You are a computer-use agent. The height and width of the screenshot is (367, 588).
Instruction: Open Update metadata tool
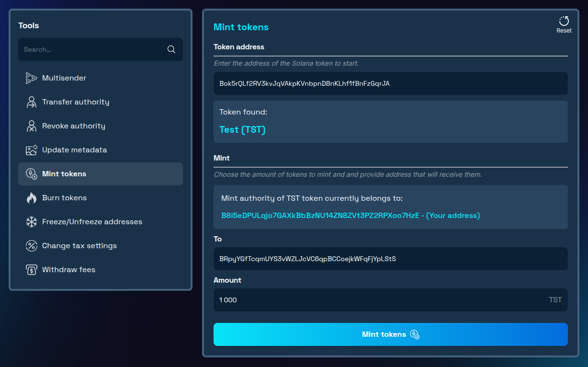point(101,150)
